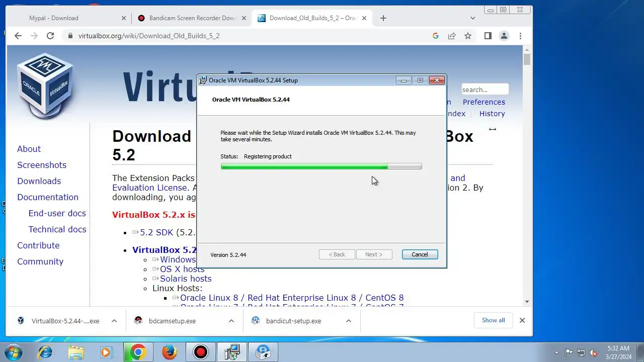
Task: Open Windows Explorer folder on taskbar
Action: (76, 352)
